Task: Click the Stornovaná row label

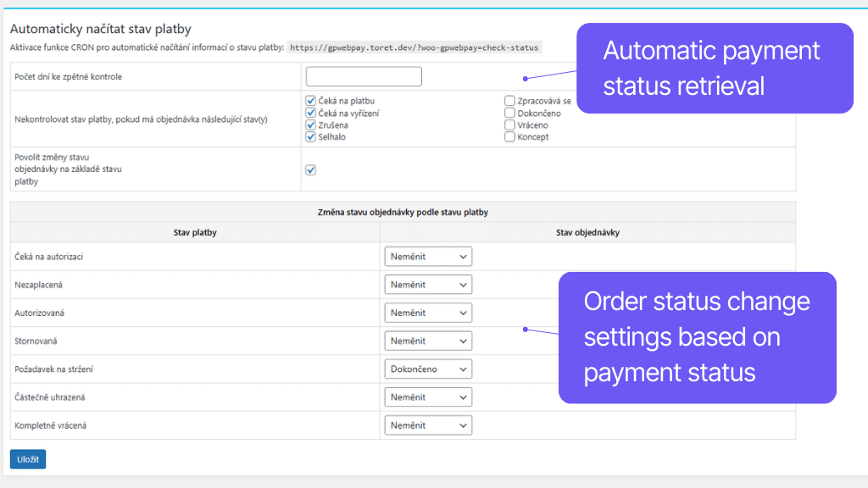Action: pyautogui.click(x=36, y=341)
